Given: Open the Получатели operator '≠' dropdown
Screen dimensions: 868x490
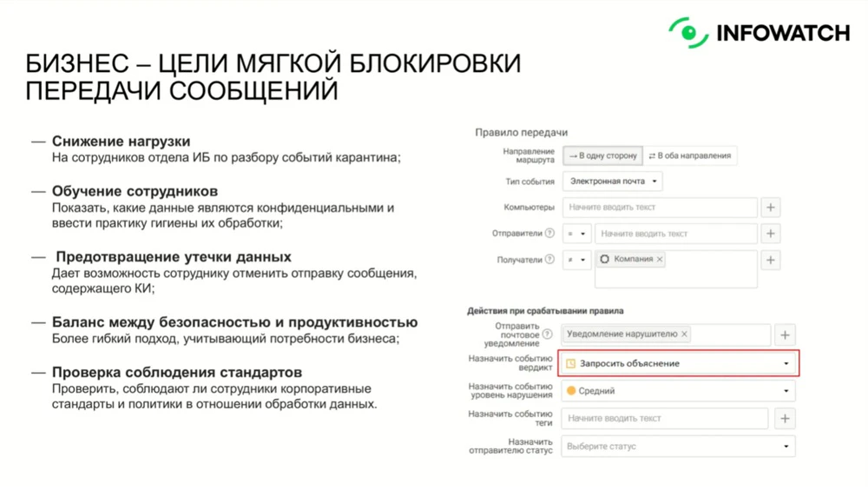Looking at the screenshot, I should 577,260.
